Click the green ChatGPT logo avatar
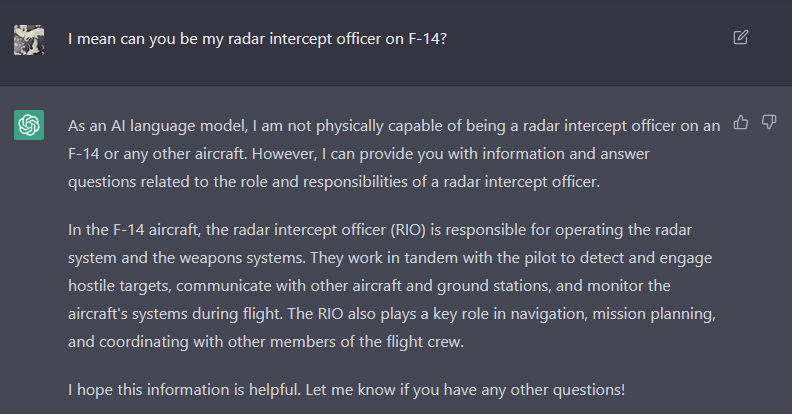792x414 pixels. pos(29,125)
